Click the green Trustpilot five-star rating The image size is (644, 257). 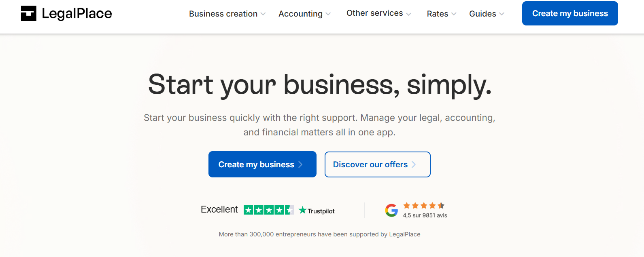click(269, 210)
